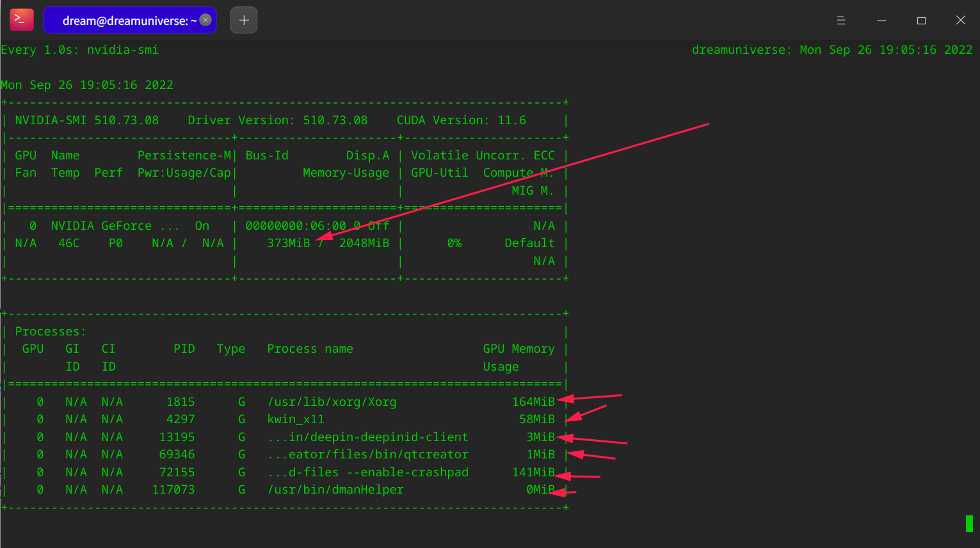Click the green terminal cursor block
This screenshot has height=548, width=980.
[969, 523]
